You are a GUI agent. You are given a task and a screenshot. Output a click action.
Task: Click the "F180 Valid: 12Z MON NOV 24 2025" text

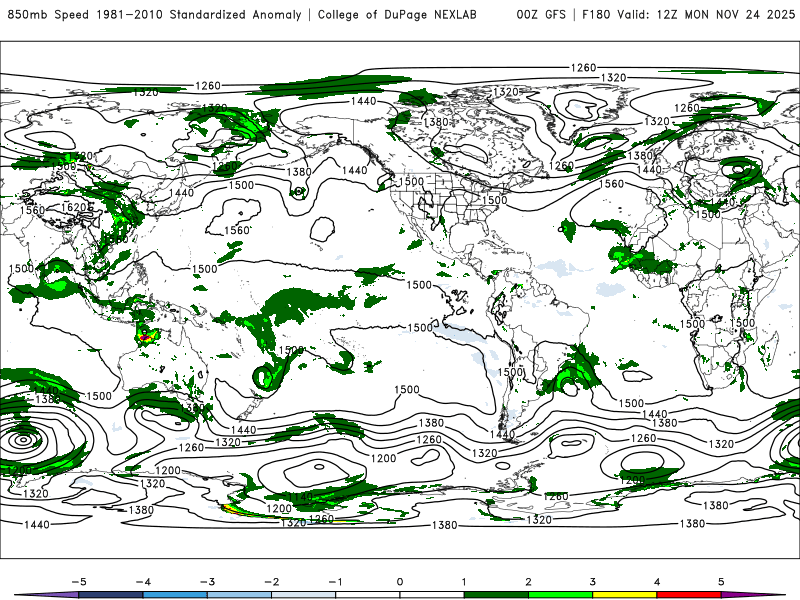point(688,14)
